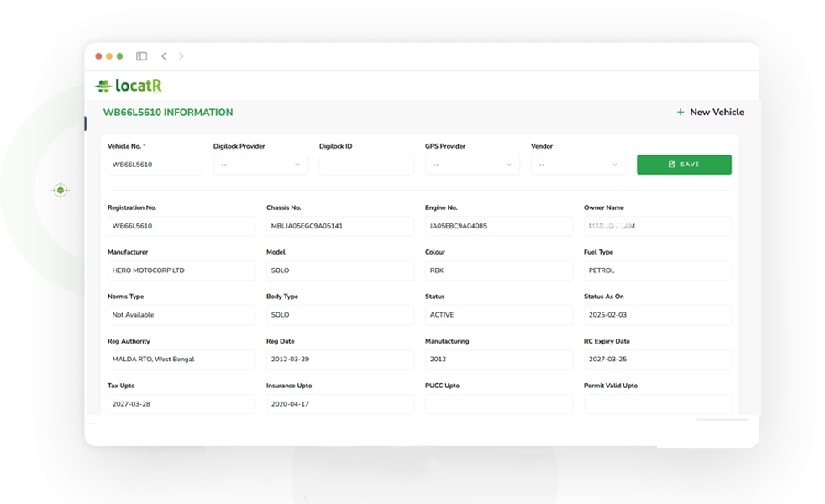Toggle the browser sidebar panel icon

tap(141, 56)
